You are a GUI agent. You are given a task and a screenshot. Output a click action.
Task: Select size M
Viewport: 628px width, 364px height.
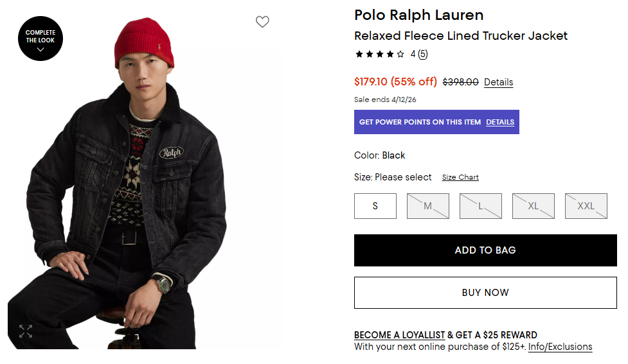428,206
